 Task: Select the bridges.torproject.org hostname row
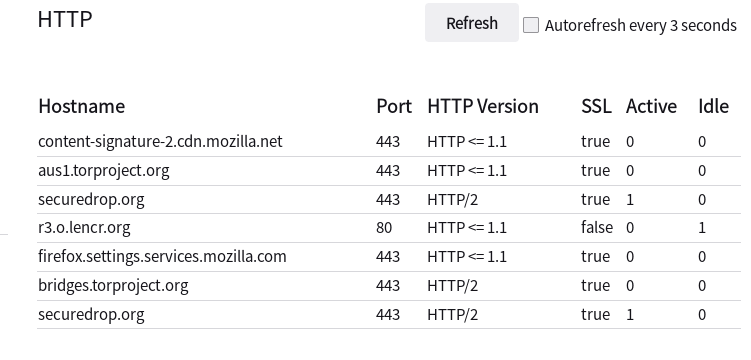click(x=389, y=286)
